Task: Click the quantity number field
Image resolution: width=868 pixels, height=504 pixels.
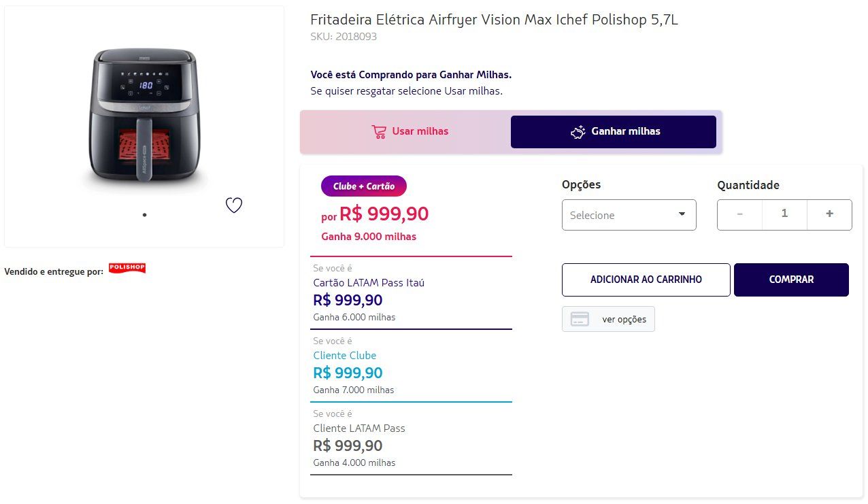Action: 784,214
